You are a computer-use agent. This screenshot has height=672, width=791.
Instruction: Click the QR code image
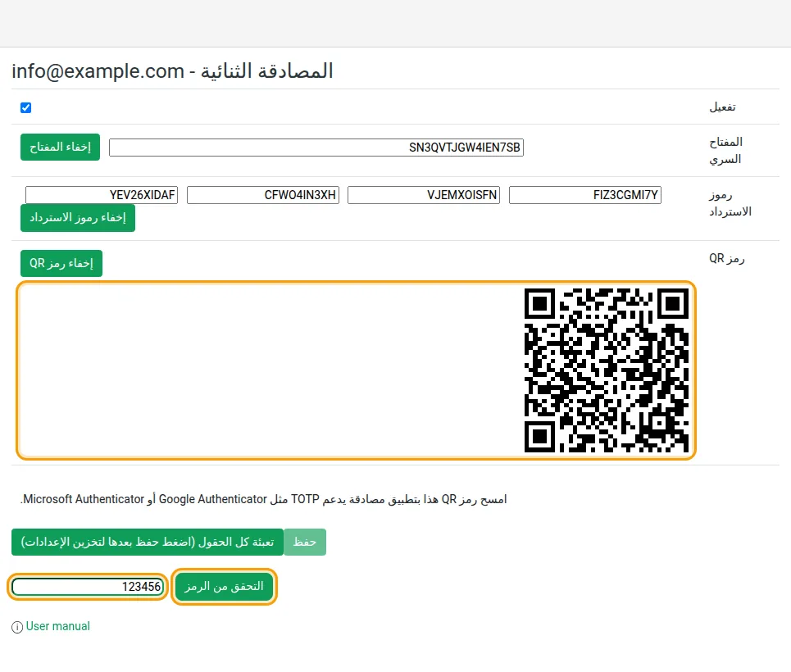[607, 370]
